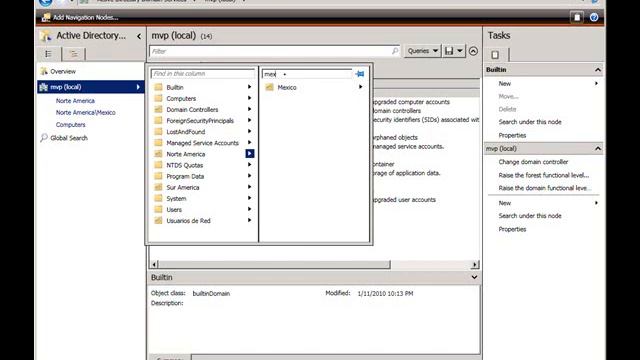Select NTDS Quotas container
This screenshot has width=640, height=360.
coord(184,165)
